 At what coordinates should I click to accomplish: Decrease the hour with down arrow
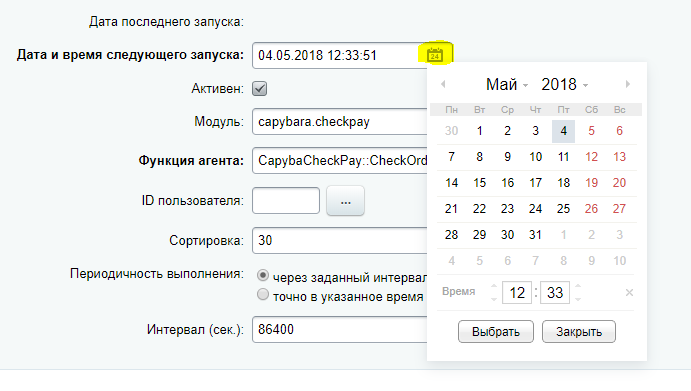(x=494, y=299)
